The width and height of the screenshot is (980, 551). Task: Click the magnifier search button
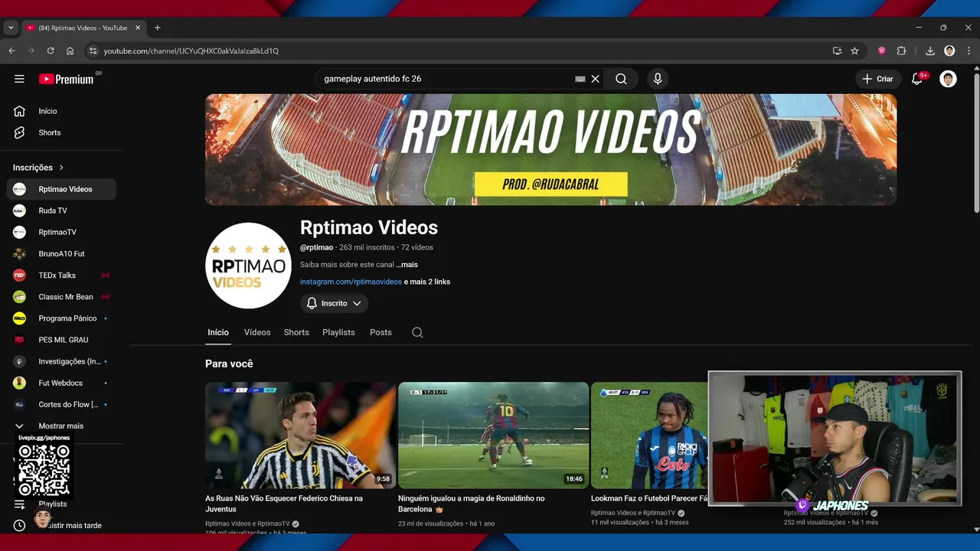coord(621,79)
